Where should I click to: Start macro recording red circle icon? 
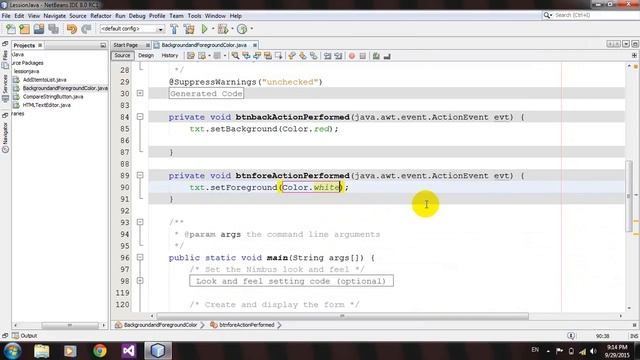(351, 56)
